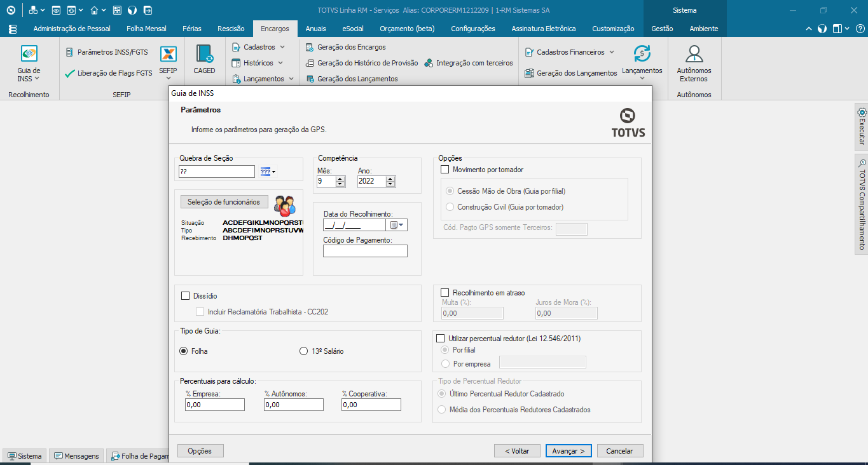
Task: Switch to the Férias tab
Action: (192, 29)
